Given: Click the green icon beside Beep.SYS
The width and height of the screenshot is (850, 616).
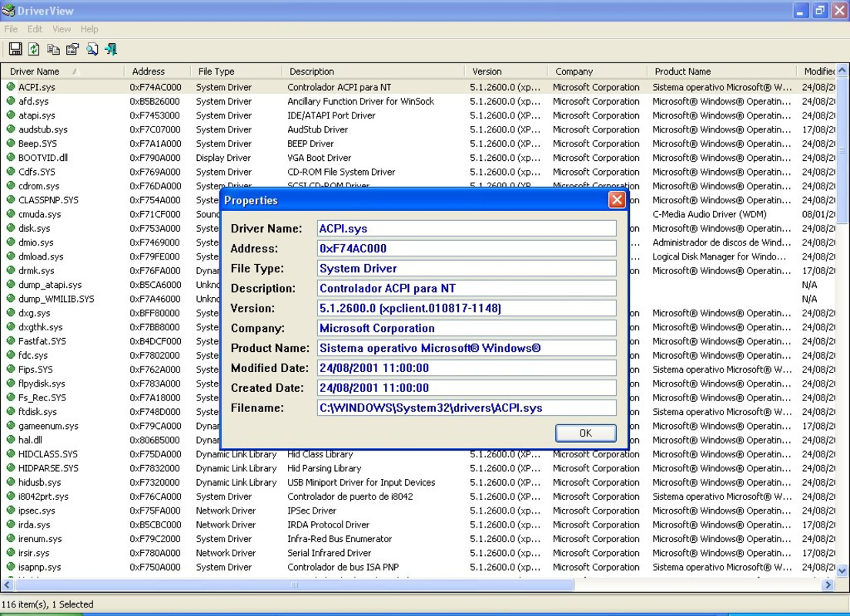Looking at the screenshot, I should (x=10, y=142).
